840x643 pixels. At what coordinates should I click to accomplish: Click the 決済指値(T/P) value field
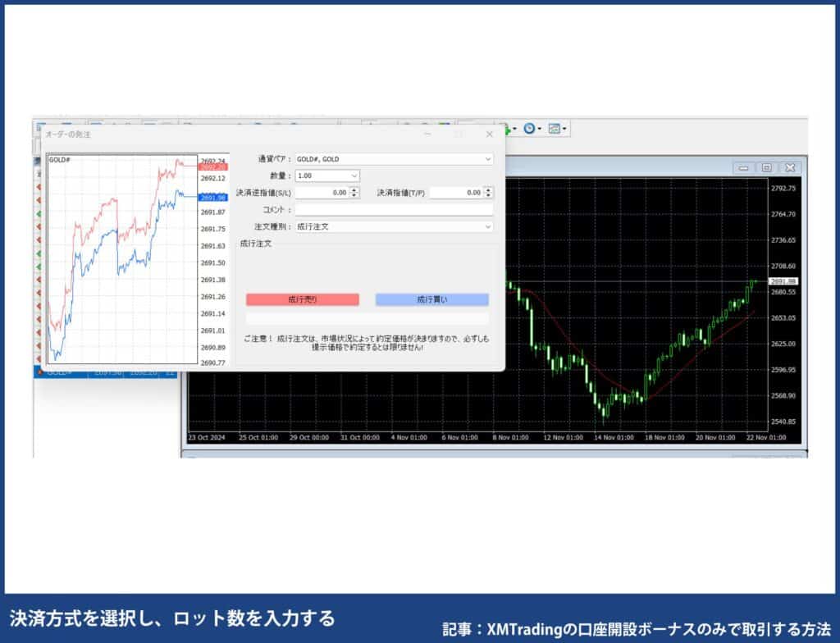point(456,193)
